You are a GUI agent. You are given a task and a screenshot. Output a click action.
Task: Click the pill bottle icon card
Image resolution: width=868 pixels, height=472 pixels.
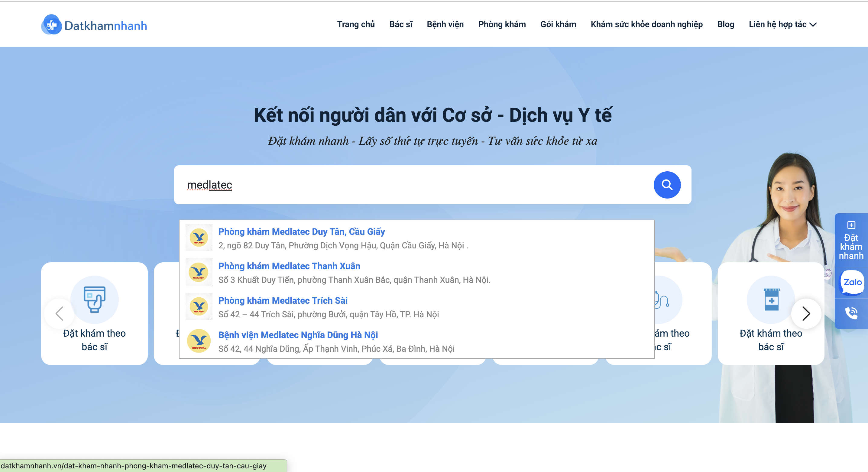(x=771, y=299)
